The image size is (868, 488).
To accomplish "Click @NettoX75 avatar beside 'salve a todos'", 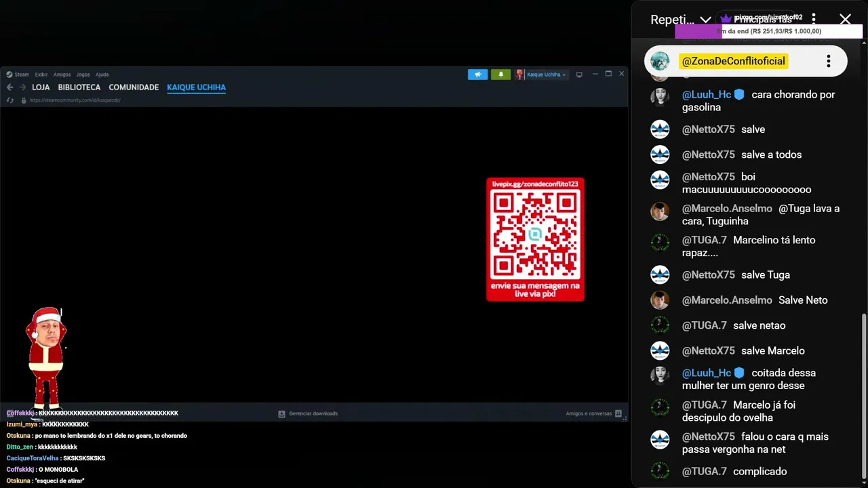I will click(660, 155).
